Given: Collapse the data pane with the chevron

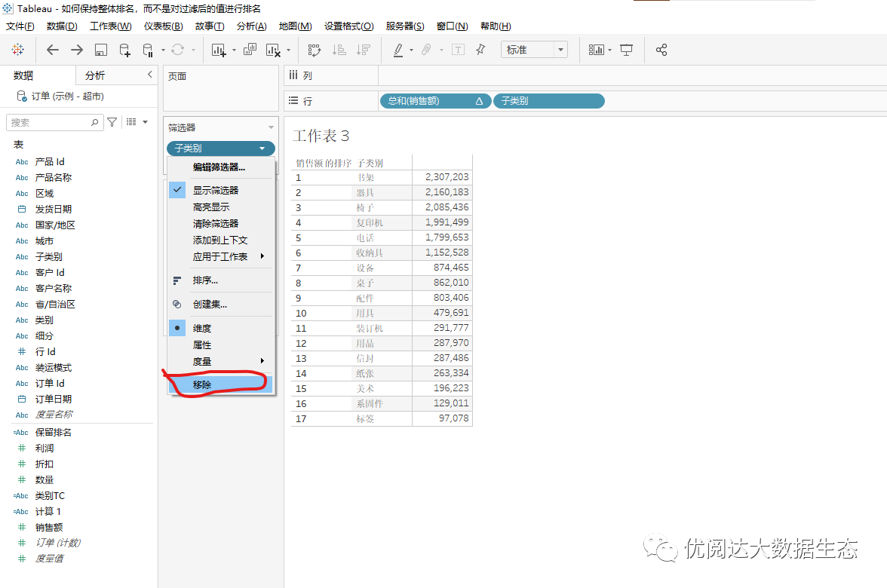Looking at the screenshot, I should click(150, 75).
